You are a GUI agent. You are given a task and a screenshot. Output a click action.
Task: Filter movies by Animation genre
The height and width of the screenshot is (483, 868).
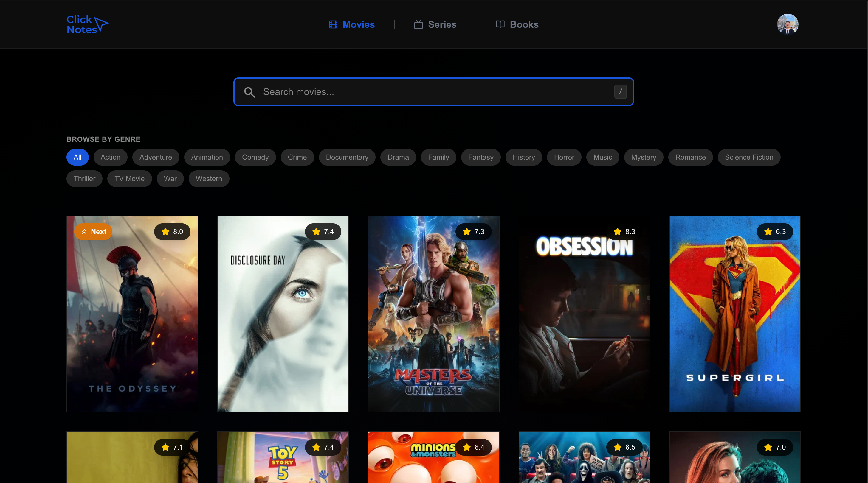tap(207, 157)
